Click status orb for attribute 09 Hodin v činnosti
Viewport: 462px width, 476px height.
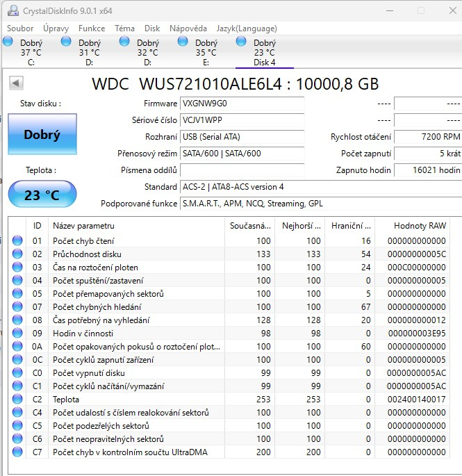click(x=17, y=333)
